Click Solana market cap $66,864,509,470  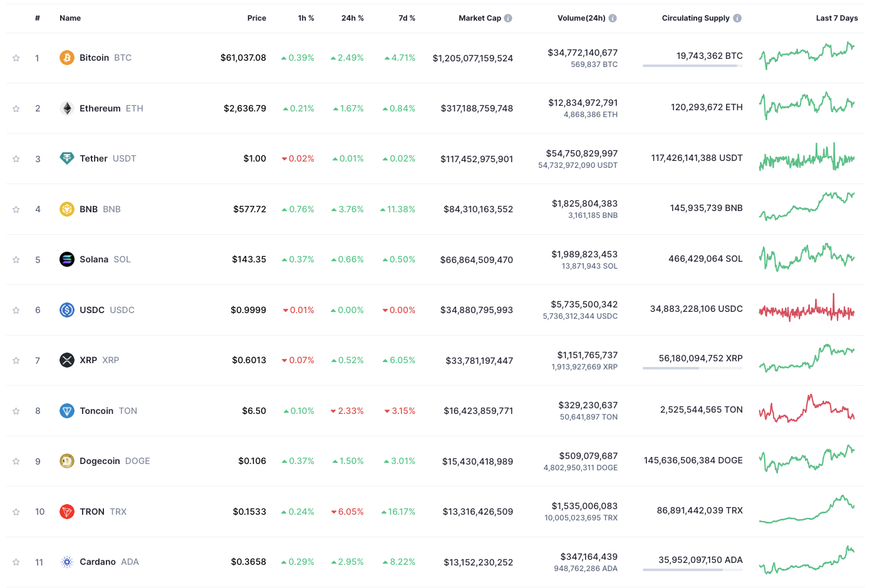(477, 260)
